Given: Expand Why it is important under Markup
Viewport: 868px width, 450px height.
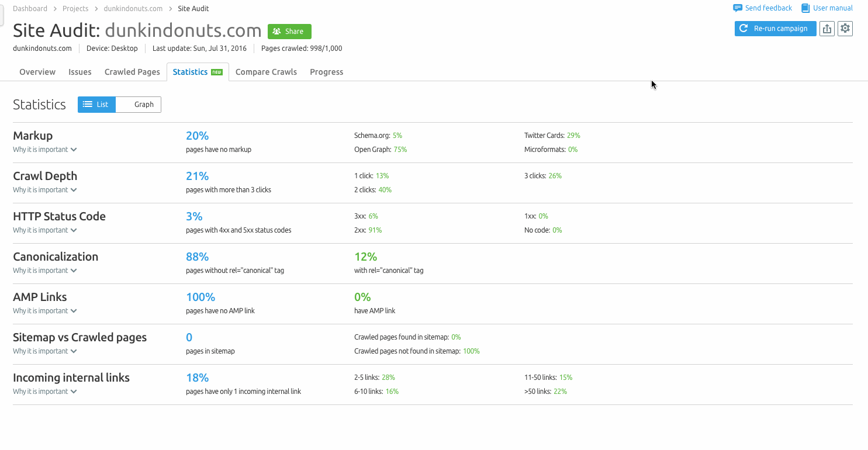Looking at the screenshot, I should pyautogui.click(x=45, y=150).
